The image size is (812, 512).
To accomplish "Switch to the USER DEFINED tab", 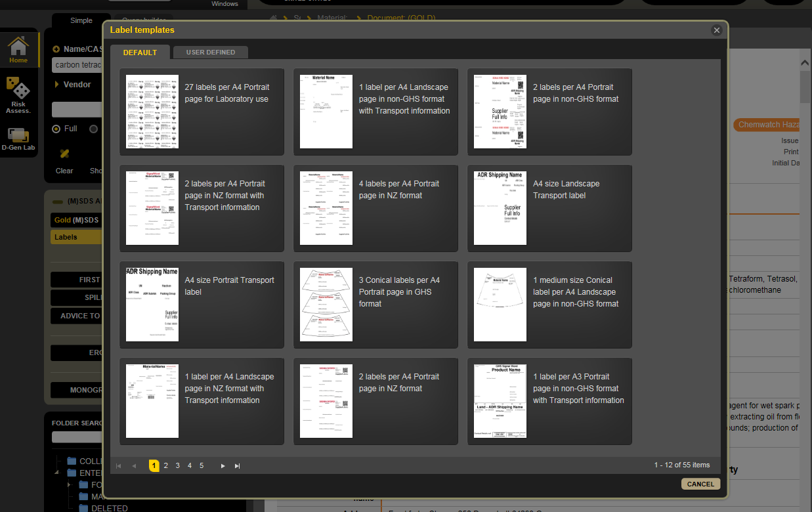I will [211, 53].
